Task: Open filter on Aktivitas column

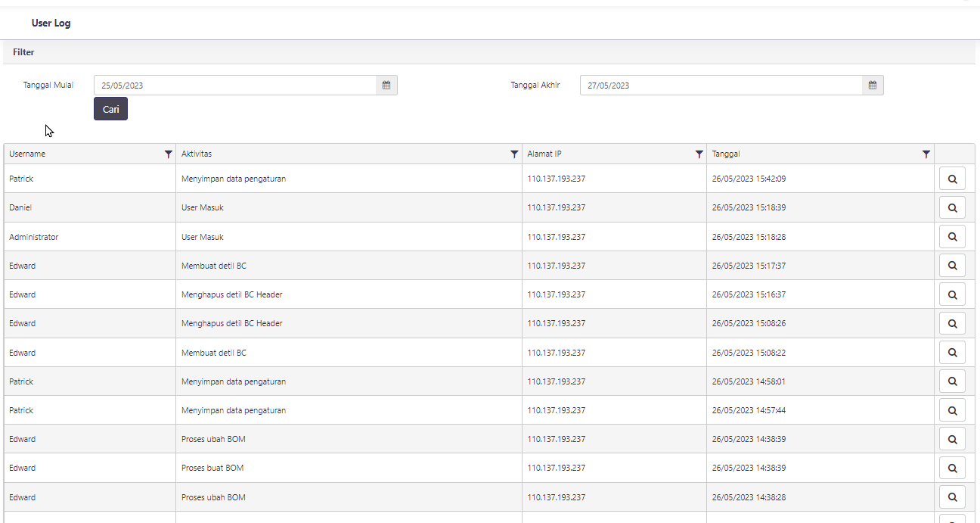Action: pyautogui.click(x=515, y=154)
